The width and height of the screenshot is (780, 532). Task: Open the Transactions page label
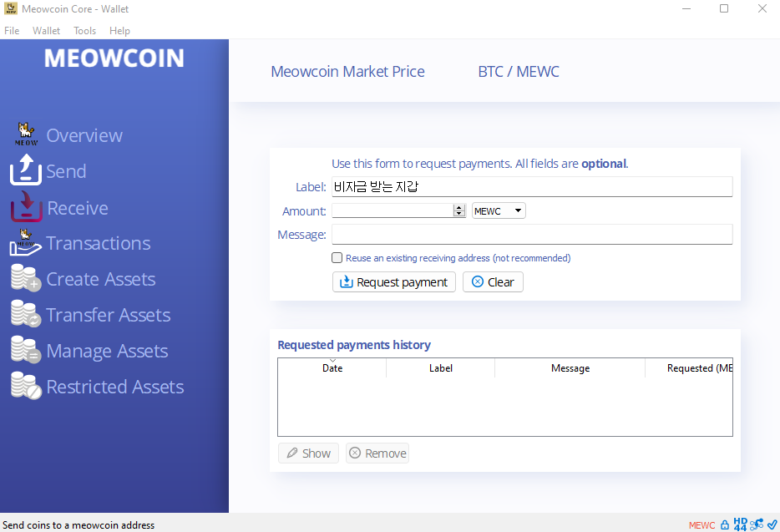[x=99, y=243]
